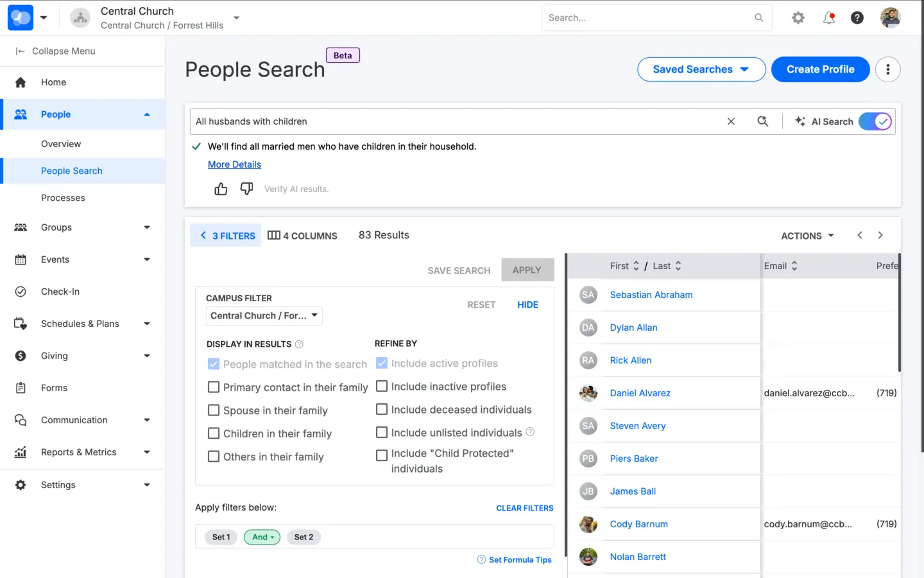Open the 4 COLUMNS selector
The height and width of the screenshot is (578, 924).
(x=302, y=236)
